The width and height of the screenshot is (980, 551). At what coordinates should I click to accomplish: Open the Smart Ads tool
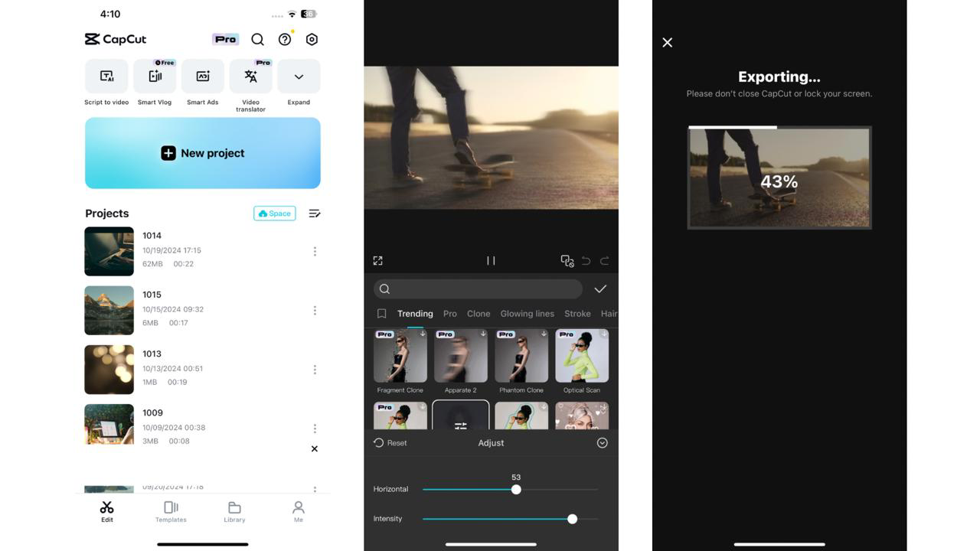203,77
